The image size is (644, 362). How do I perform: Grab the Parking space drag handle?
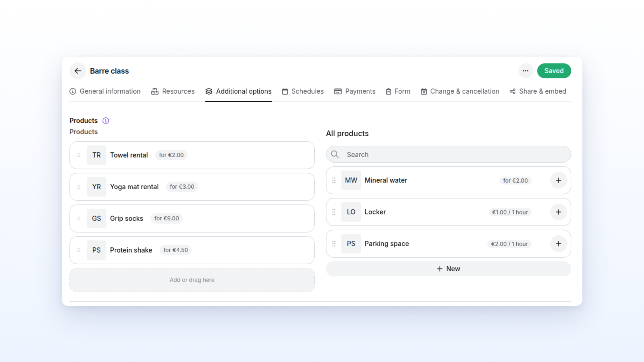(x=334, y=244)
